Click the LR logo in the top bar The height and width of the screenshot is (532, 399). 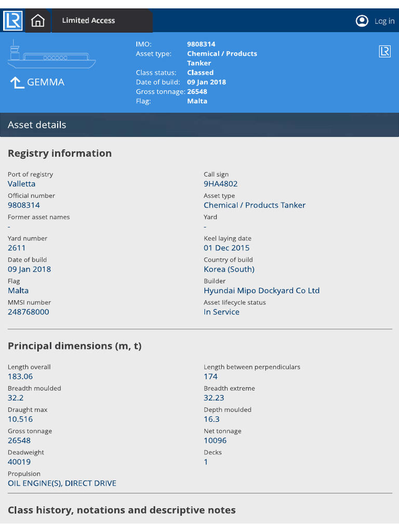pyautogui.click(x=12, y=21)
